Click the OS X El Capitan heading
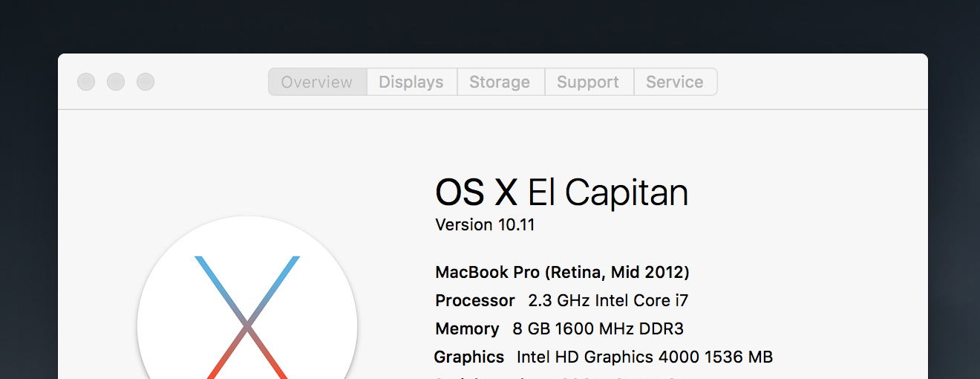Image resolution: width=980 pixels, height=379 pixels. click(561, 192)
